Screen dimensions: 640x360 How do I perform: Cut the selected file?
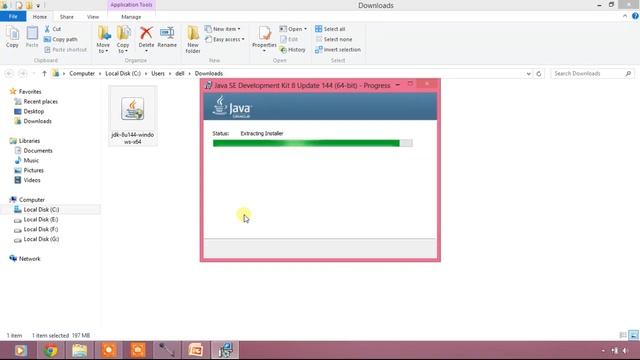(53, 29)
